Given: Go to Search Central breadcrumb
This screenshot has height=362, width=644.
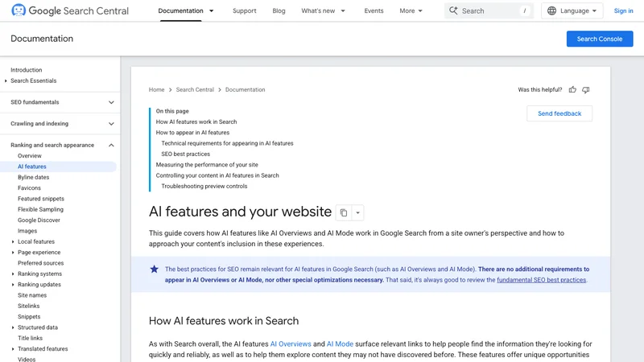Looking at the screenshot, I should [195, 89].
